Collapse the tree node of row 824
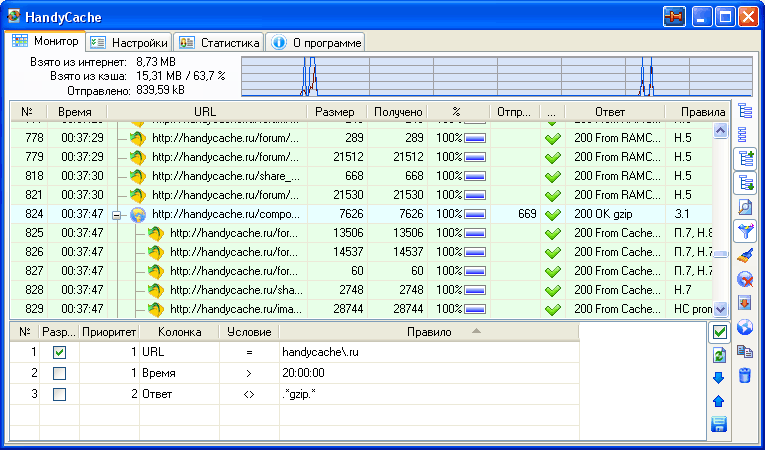The image size is (765, 450). [116, 215]
